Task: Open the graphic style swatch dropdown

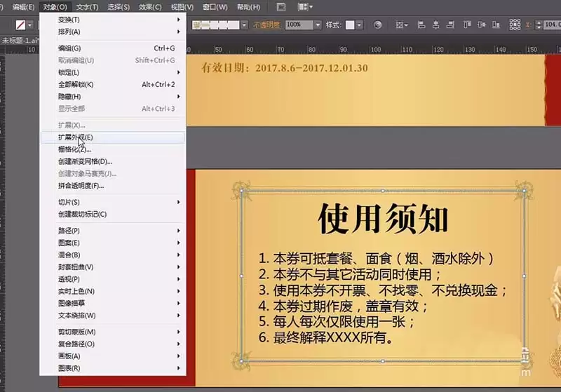Action: tap(359, 25)
